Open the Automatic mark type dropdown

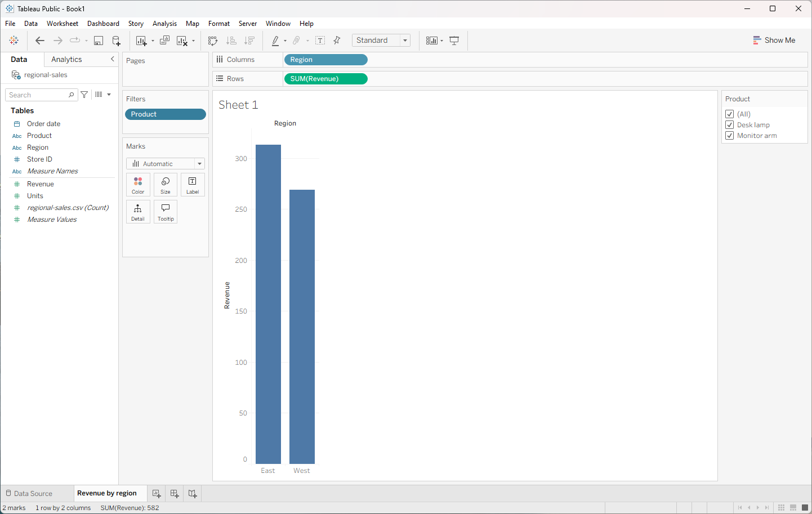tap(166, 164)
